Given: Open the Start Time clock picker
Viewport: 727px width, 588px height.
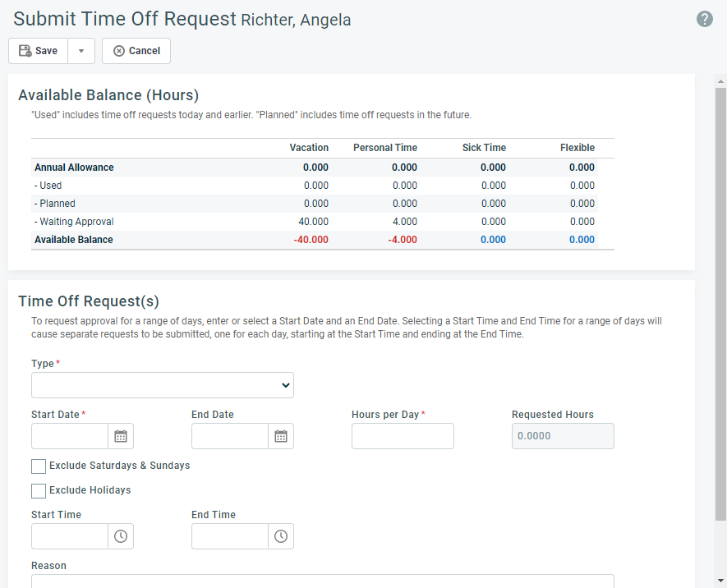Looking at the screenshot, I should tap(121, 536).
